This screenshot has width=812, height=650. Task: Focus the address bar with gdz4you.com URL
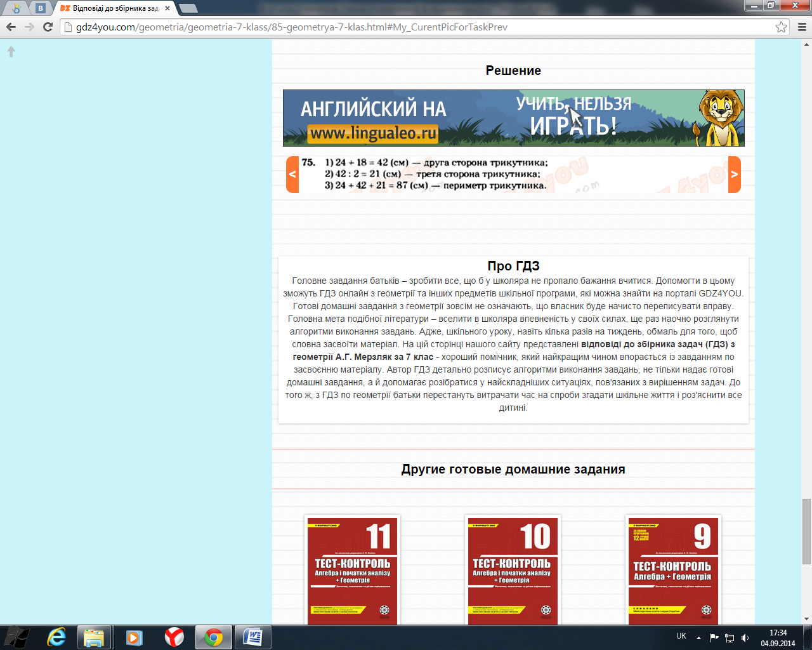coord(419,27)
